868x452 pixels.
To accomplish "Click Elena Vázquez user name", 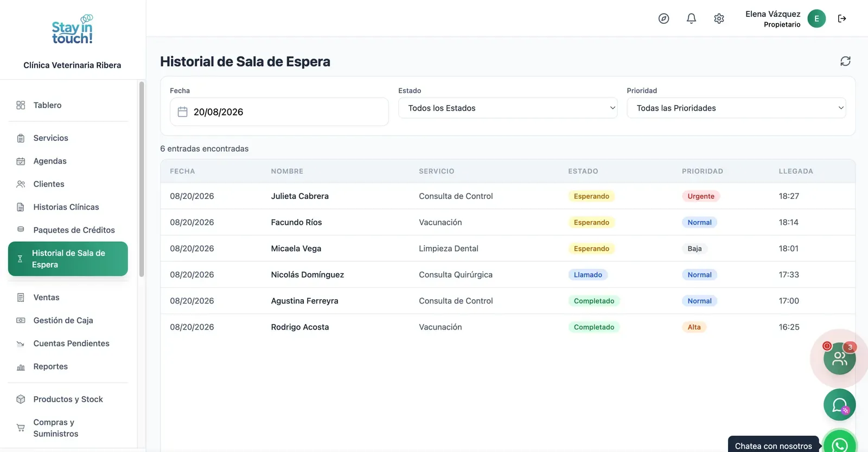I will pos(773,14).
